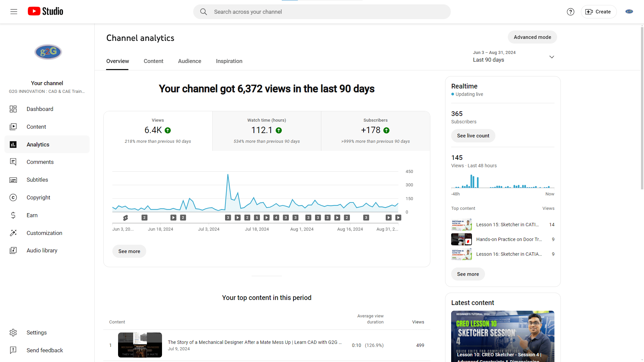Select the Watch time (hours) card
644x362 pixels.
[x=267, y=131]
